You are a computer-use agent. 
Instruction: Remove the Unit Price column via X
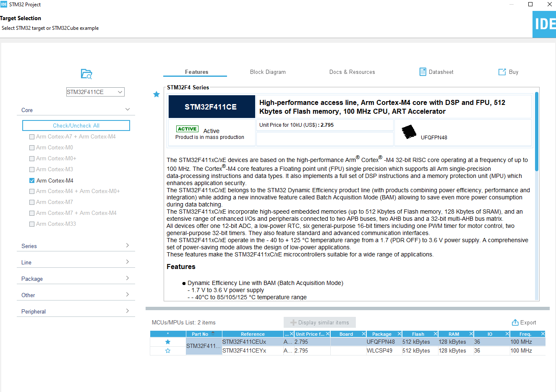[328, 334]
